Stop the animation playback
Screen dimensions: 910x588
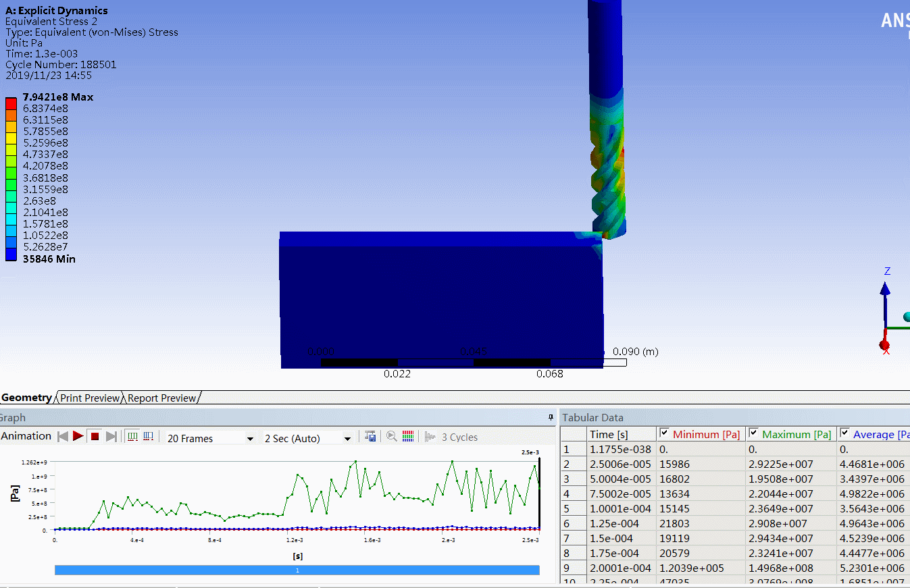(x=95, y=437)
